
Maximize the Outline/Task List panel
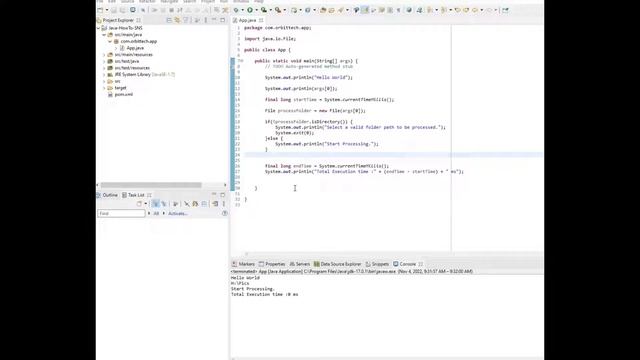point(222,195)
